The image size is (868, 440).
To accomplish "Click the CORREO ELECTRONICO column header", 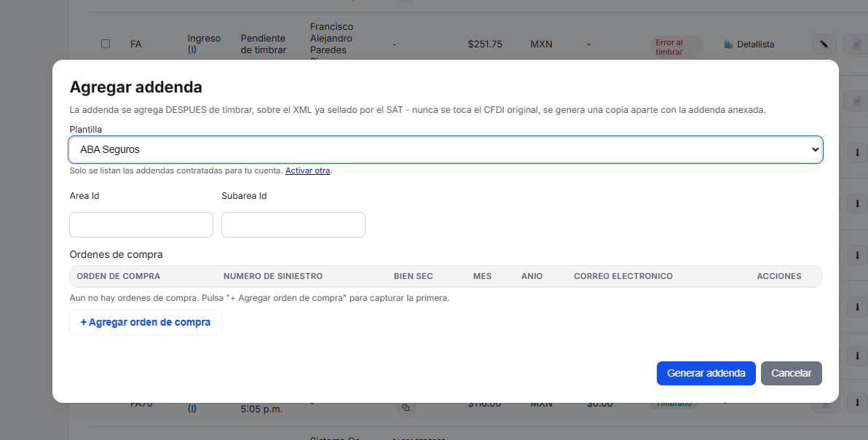I will coord(623,276).
